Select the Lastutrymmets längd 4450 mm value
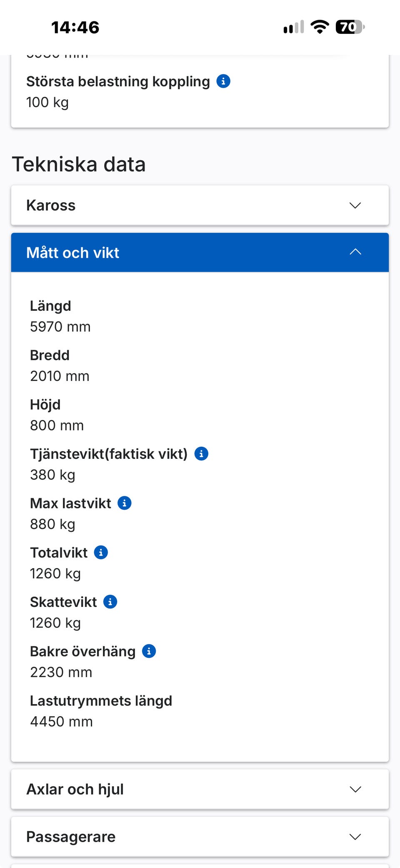The width and height of the screenshot is (400, 868). [x=61, y=722]
